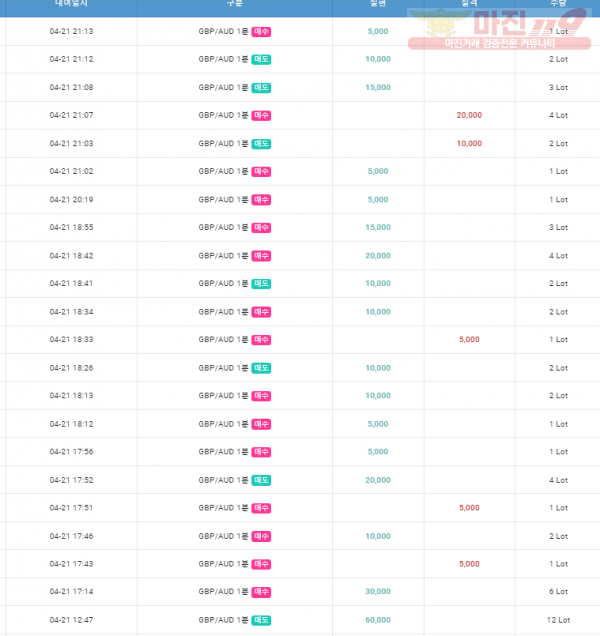
Task: Select the 6 Lot quantity cell
Action: [558, 591]
